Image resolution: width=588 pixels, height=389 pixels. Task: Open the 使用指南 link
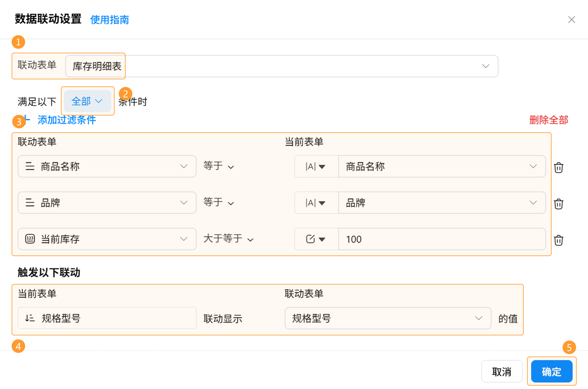(x=109, y=20)
